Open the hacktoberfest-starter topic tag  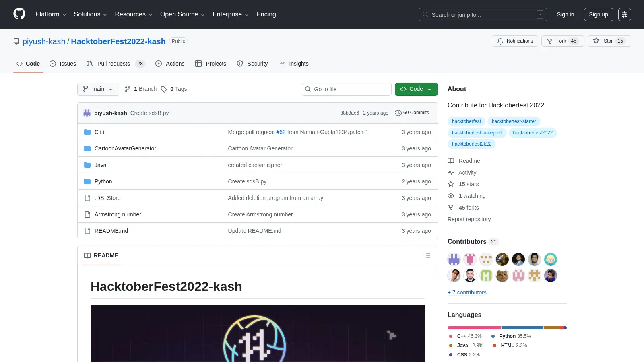(x=514, y=121)
